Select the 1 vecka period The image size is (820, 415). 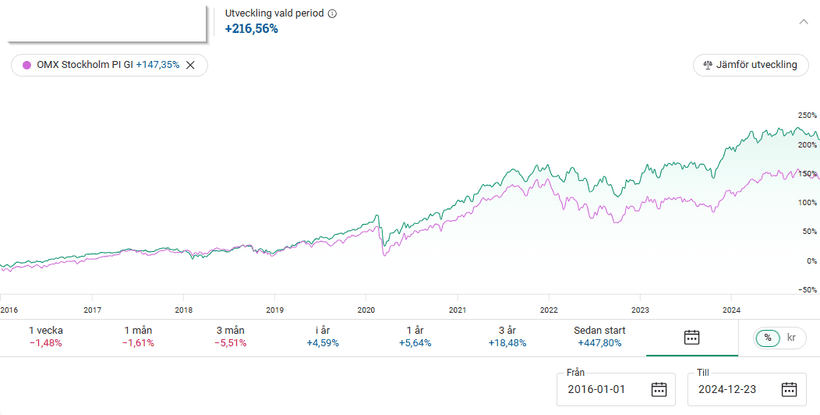pyautogui.click(x=45, y=336)
